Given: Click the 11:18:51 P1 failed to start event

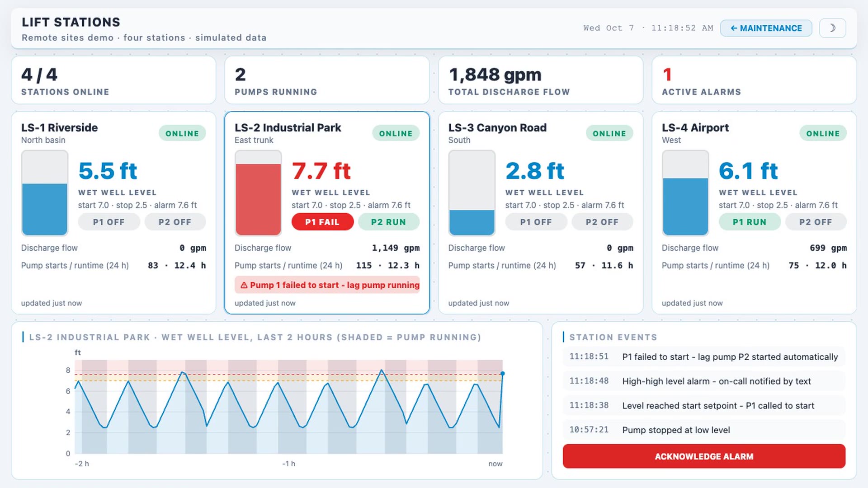Looking at the screenshot, I should (704, 357).
